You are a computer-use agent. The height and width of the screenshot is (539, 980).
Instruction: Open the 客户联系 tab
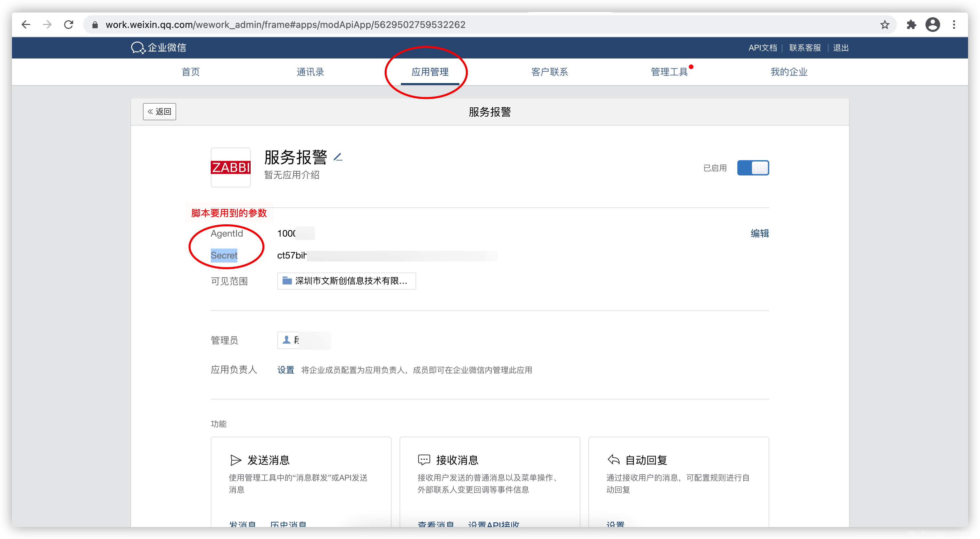pos(550,72)
